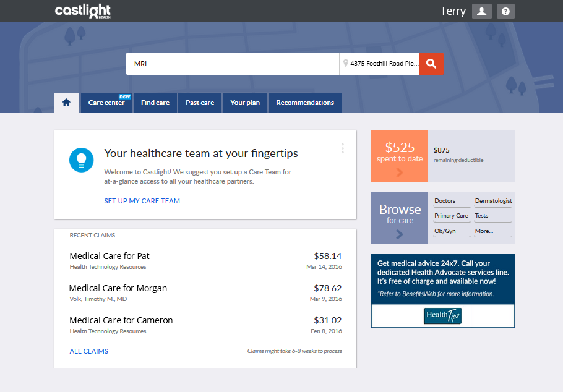Click the MRI search input field
The image size is (563, 392).
[x=233, y=64]
